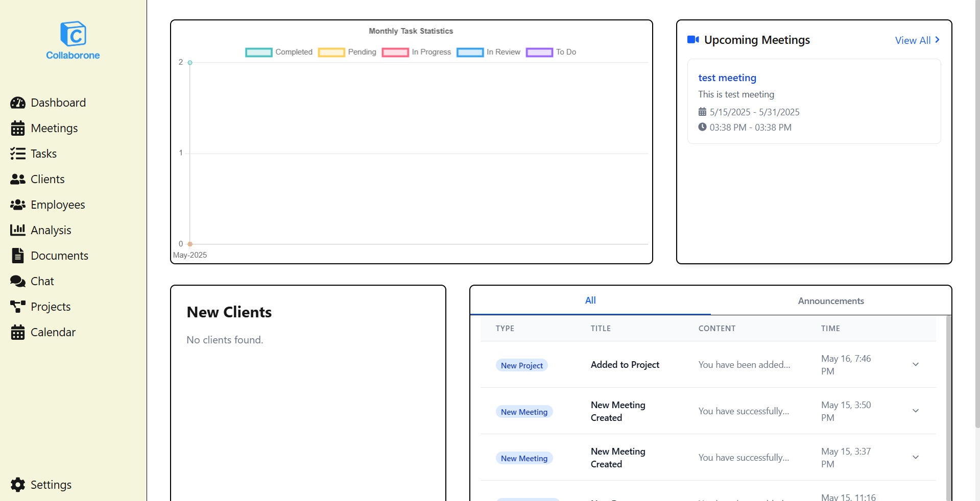Click the Clients people icon
The image size is (980, 501).
(18, 179)
